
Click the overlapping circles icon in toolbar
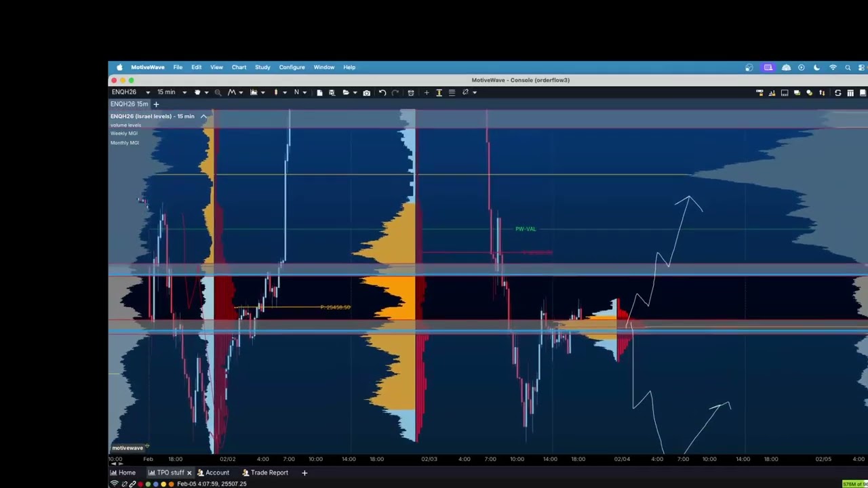[x=810, y=93]
